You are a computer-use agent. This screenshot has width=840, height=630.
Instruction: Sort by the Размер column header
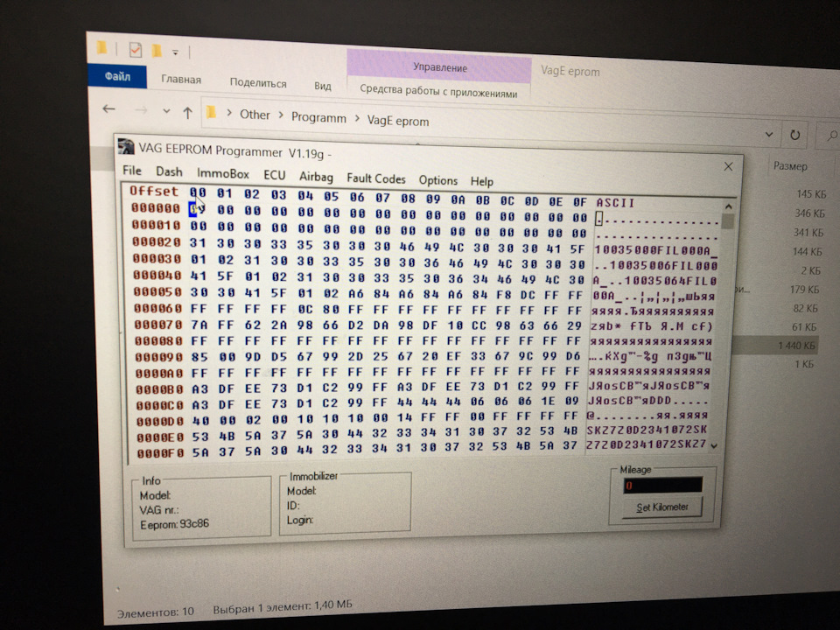click(789, 166)
